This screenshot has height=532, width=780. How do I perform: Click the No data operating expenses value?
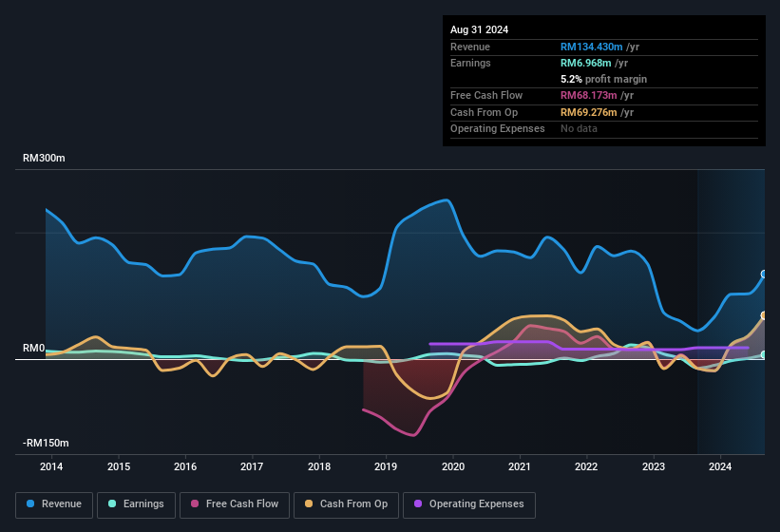pos(579,129)
